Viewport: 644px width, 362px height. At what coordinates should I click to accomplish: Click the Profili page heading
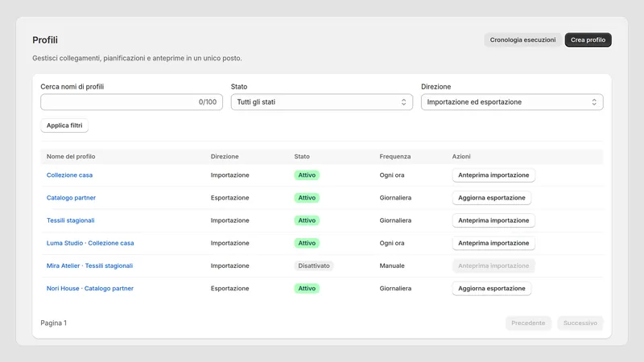pos(45,39)
